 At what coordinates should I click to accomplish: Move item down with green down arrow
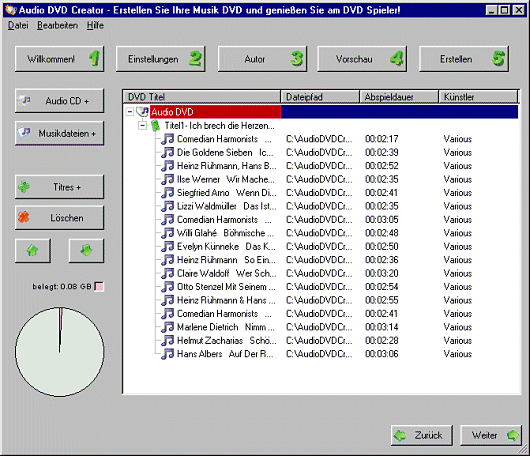86,251
